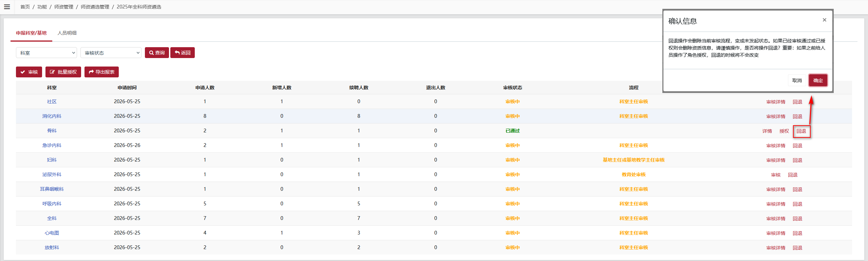Go to 首页 in breadcrumb
Image resolution: width=868 pixels, height=261 pixels.
[25, 7]
